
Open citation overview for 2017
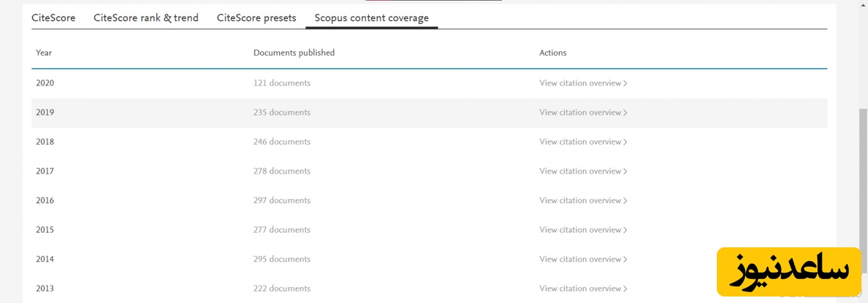583,171
